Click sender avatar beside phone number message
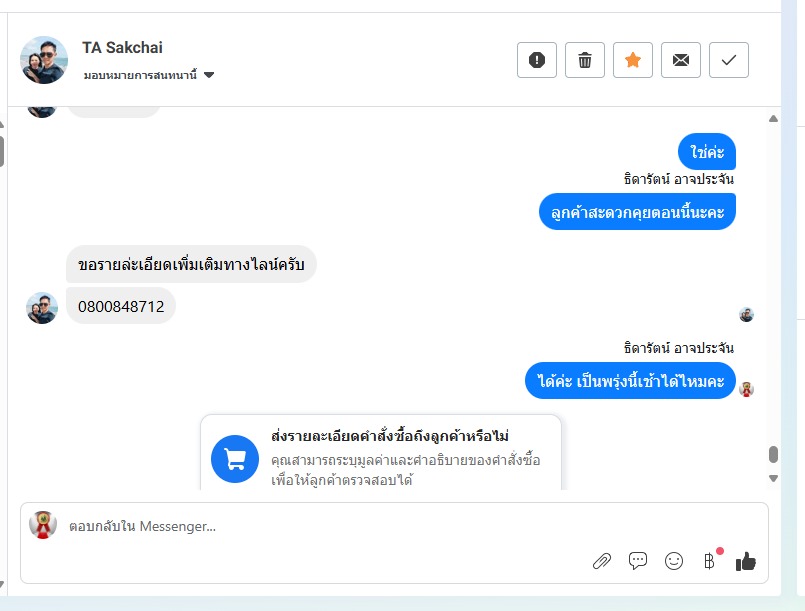805x611 pixels. click(x=42, y=307)
